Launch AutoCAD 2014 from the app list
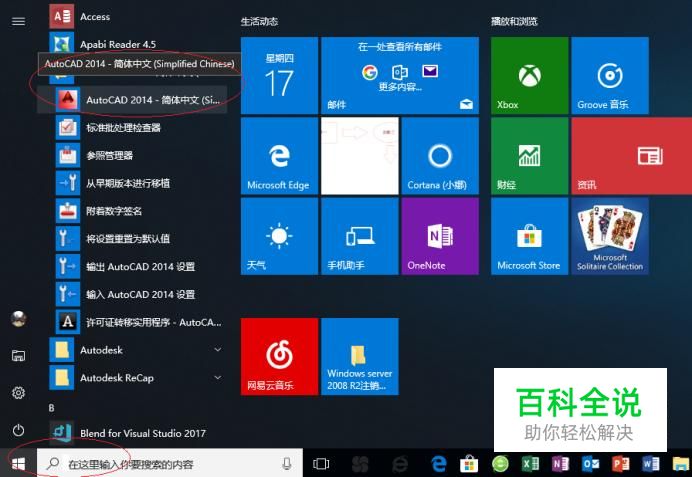The image size is (692, 477). pyautogui.click(x=132, y=100)
